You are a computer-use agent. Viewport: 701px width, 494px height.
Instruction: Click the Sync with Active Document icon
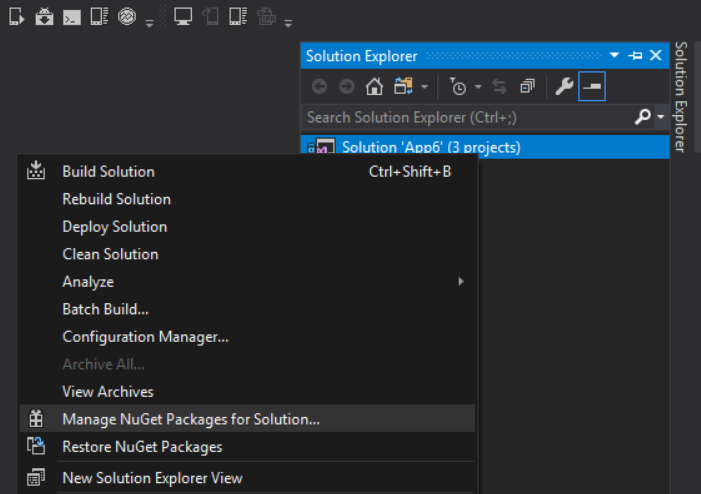[499, 86]
